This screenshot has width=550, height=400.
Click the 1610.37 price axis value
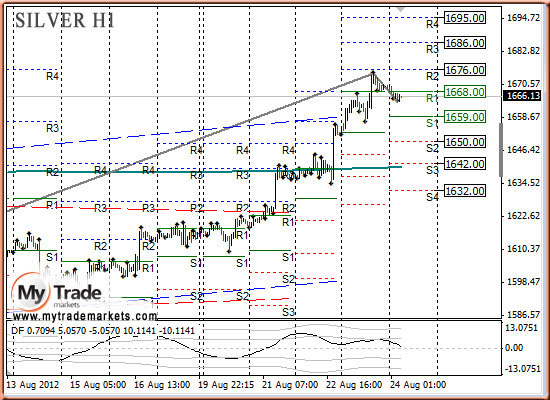pos(524,249)
